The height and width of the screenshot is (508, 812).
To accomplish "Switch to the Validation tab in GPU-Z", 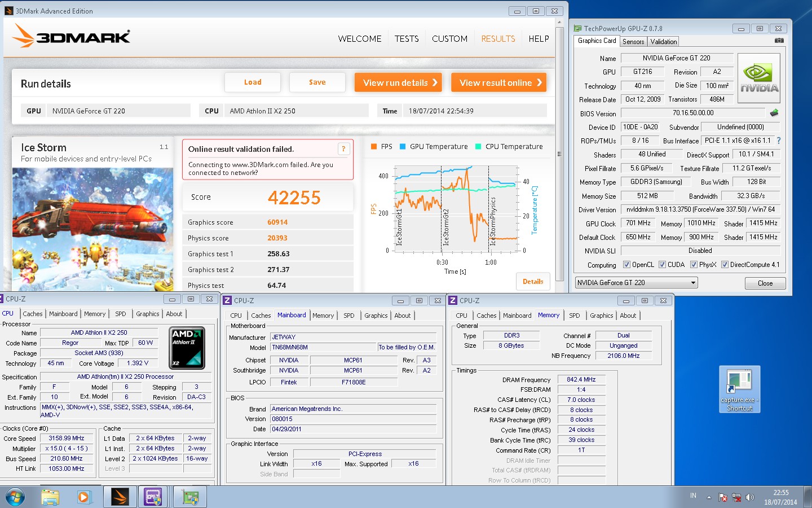I will pyautogui.click(x=663, y=42).
